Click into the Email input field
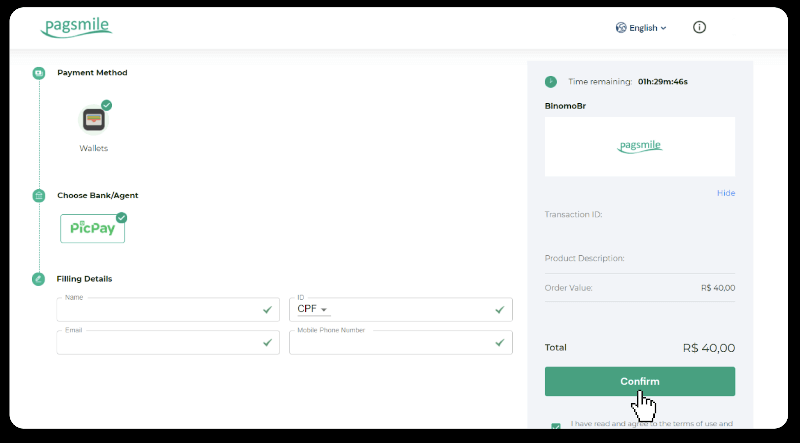 [x=155, y=343]
